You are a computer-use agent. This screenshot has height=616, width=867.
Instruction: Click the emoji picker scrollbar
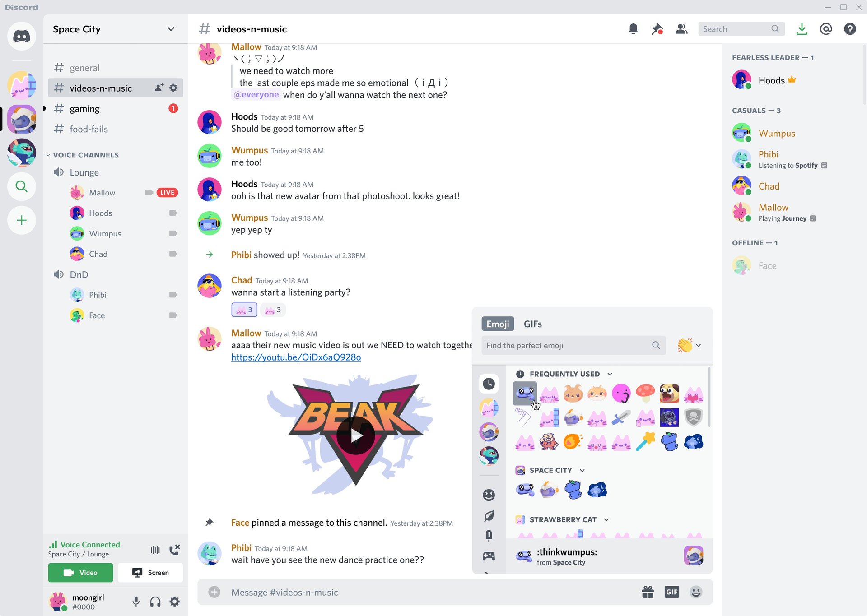pyautogui.click(x=709, y=397)
